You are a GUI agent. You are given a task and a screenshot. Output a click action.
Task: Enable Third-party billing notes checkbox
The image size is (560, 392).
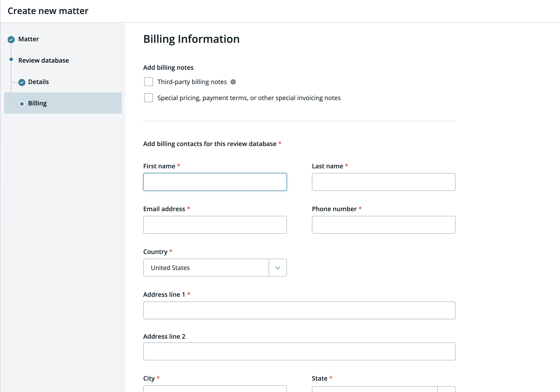click(x=149, y=82)
